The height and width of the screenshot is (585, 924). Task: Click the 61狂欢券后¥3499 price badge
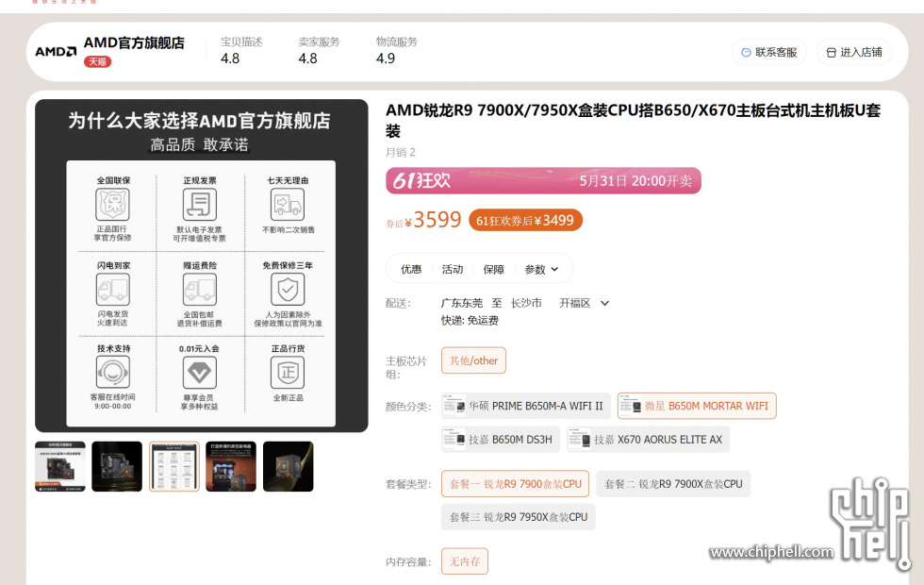point(526,221)
